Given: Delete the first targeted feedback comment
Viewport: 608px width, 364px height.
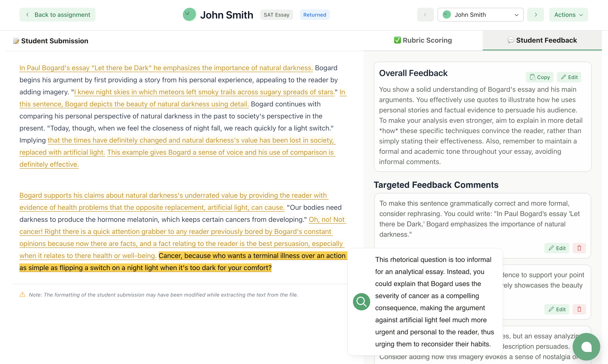Looking at the screenshot, I should point(579,248).
